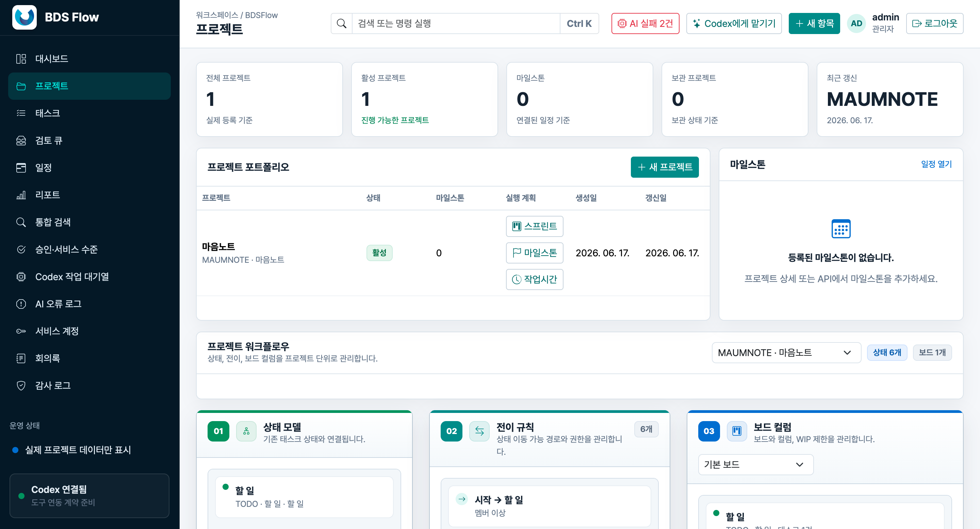
Task: Click the key icon beside 서비스 계정
Action: tap(21, 331)
